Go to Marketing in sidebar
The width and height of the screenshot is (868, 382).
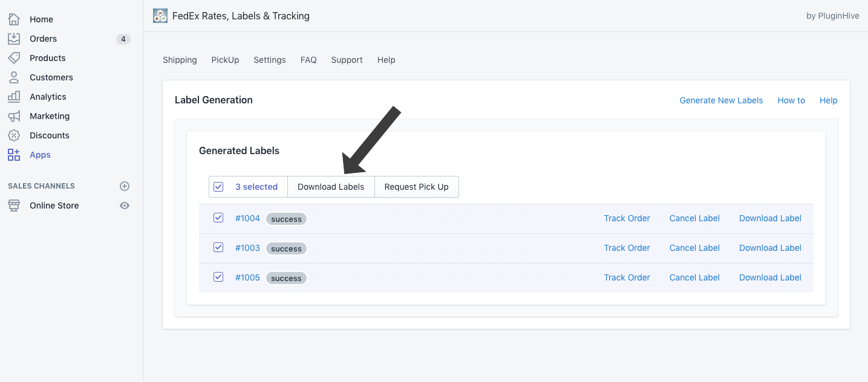pos(50,116)
